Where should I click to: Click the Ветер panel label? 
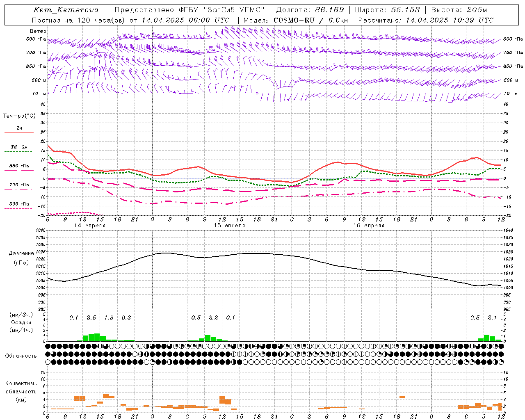[38, 31]
